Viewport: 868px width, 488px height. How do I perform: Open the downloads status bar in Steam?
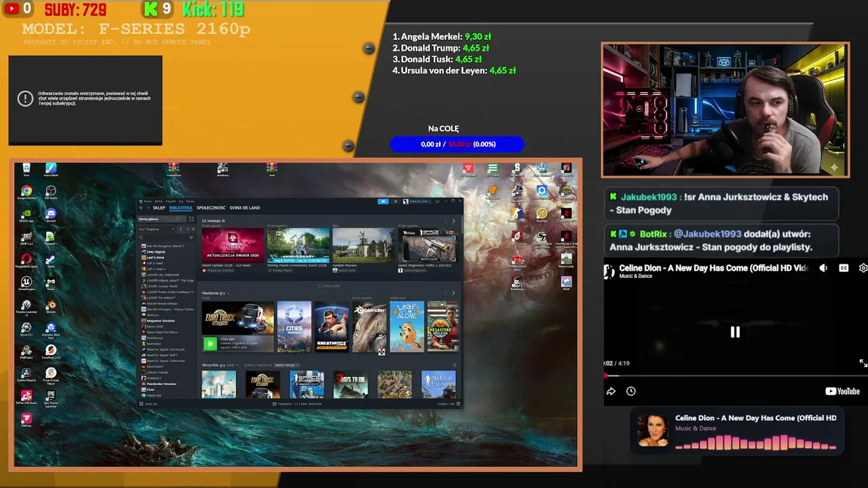(297, 404)
